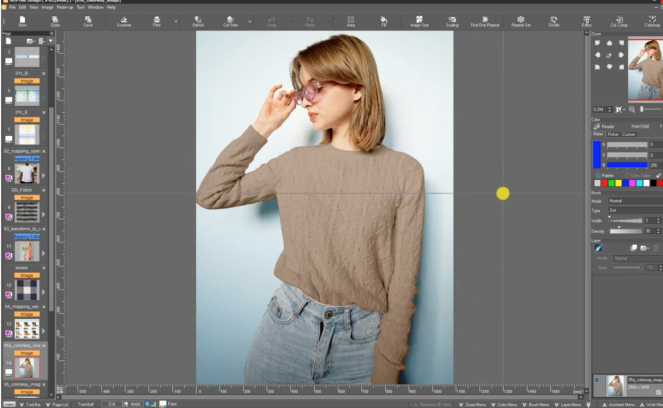663x408 pixels.
Task: Click the PANTONE button
Action: pos(640,126)
